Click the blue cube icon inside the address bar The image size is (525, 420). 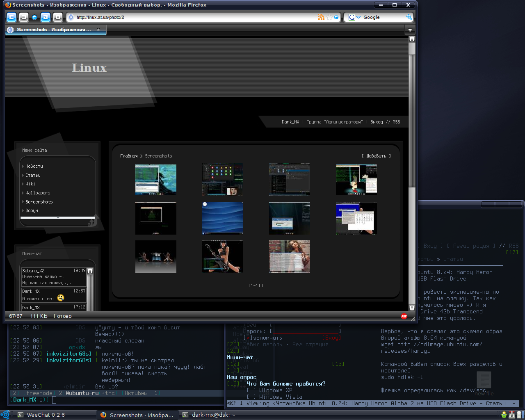click(337, 17)
